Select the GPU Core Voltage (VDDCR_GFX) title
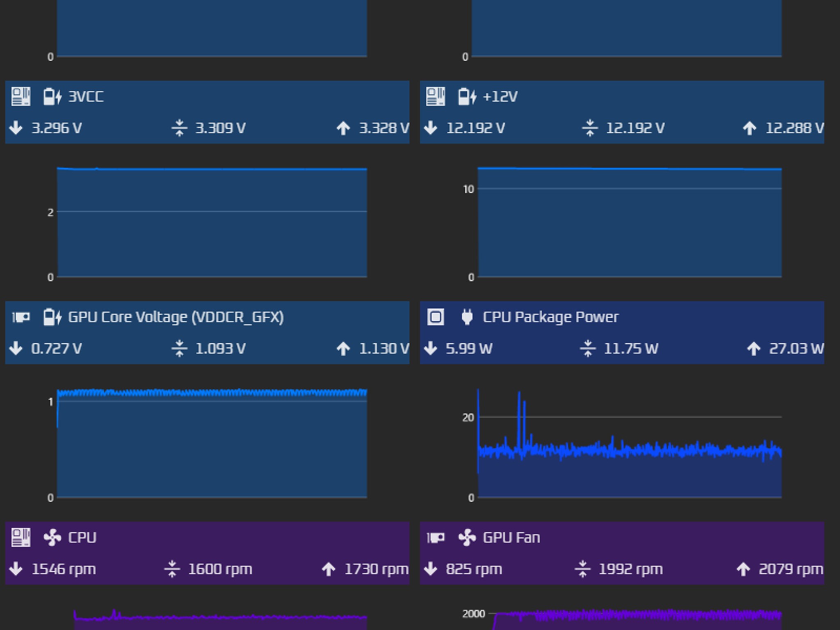 (x=176, y=317)
